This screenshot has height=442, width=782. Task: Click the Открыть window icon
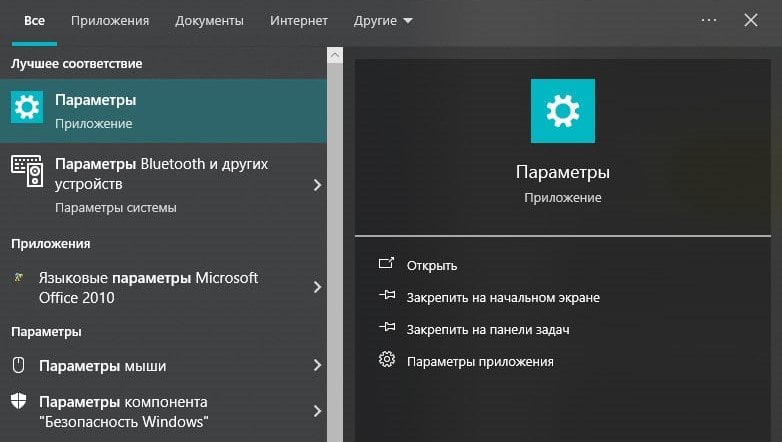387,263
